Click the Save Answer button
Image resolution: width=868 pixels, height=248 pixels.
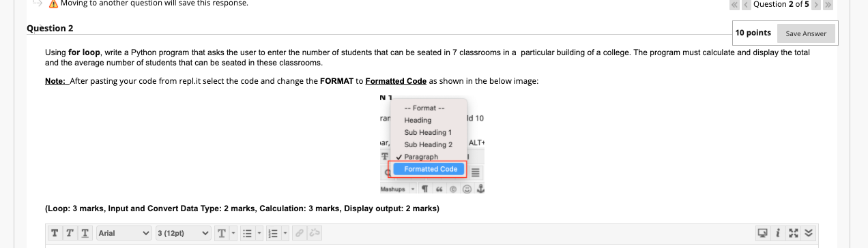805,33
